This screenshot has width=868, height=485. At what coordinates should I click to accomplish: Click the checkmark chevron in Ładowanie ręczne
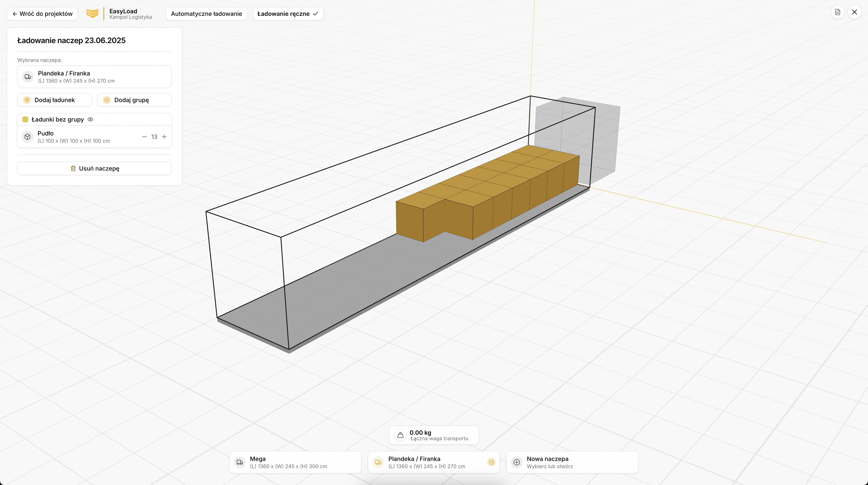click(x=315, y=14)
